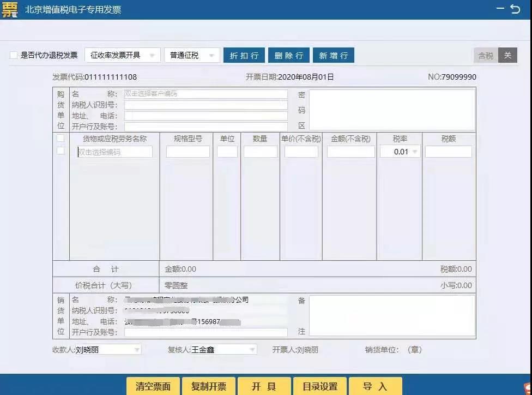Viewport: 532px width, 395px height.
Task: Click the 折扣行 discount row button
Action: 244,55
